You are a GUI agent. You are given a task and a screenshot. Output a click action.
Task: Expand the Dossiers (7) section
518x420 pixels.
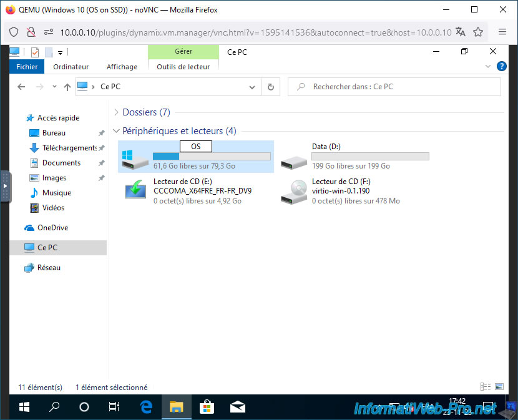116,112
